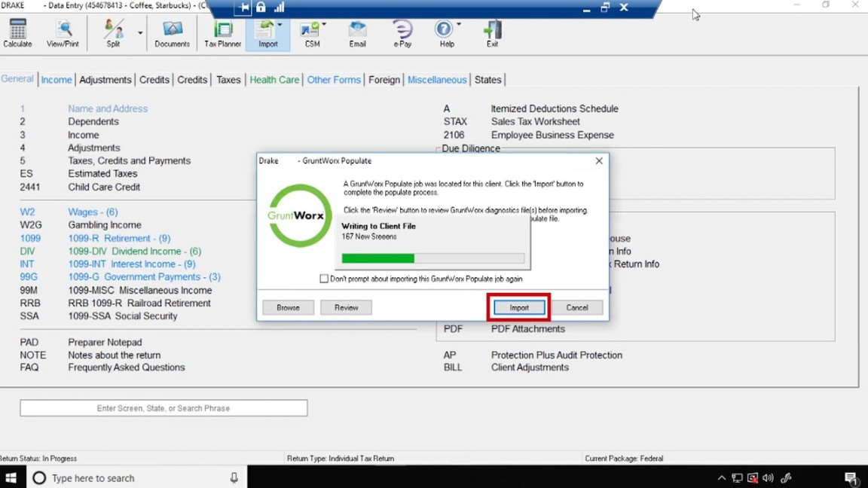Image resolution: width=868 pixels, height=488 pixels.
Task: Expand the Help dropdown arrow
Action: (458, 24)
